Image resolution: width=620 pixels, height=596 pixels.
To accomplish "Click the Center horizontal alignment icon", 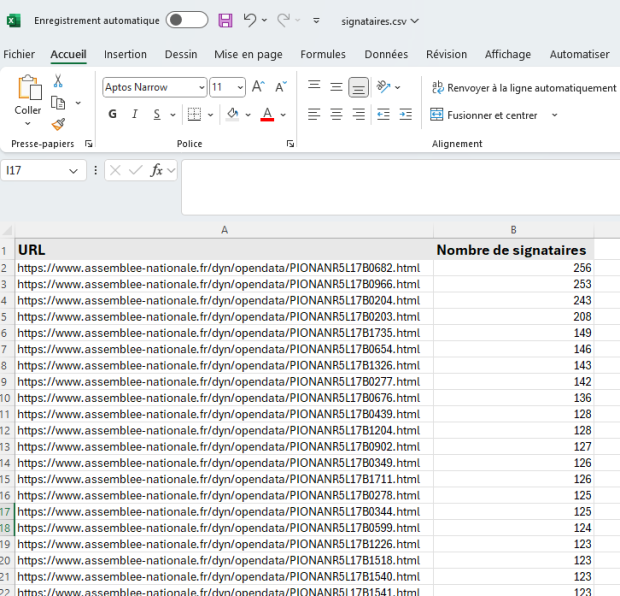I will pos(336,115).
